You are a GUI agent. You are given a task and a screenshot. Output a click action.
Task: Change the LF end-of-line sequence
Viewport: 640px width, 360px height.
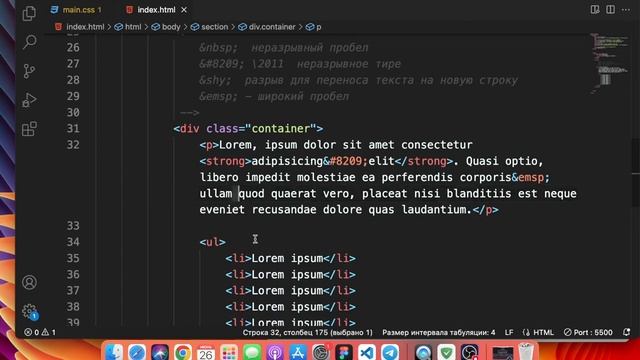click(x=509, y=333)
